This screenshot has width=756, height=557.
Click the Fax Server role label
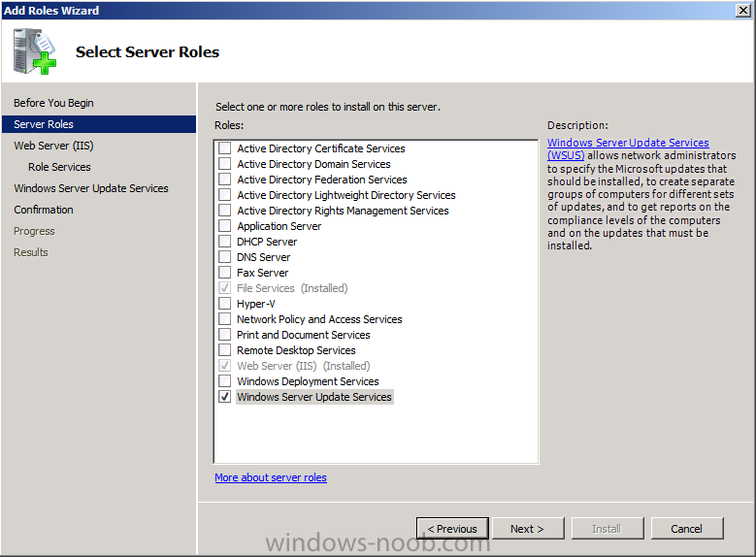262,273
